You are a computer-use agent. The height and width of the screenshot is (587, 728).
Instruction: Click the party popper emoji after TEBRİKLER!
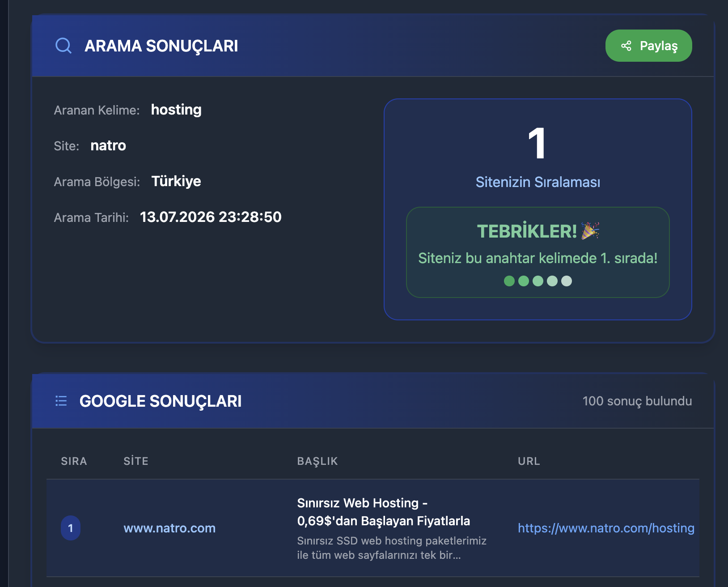590,231
